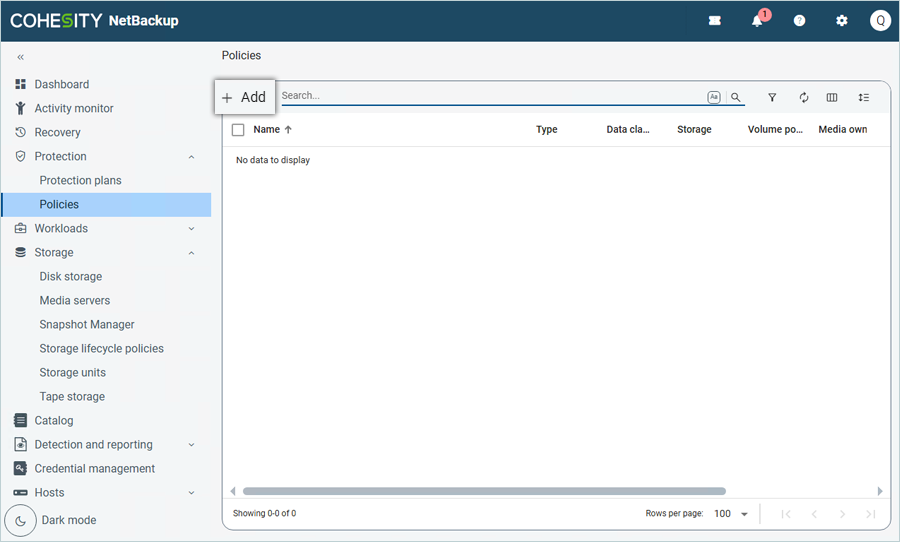Open Protection plans in sidebar
Screen dimensions: 900x542
pos(80,181)
